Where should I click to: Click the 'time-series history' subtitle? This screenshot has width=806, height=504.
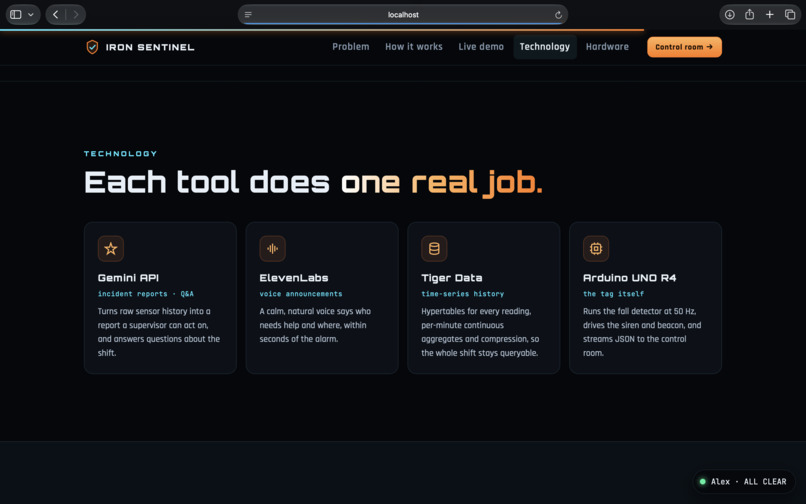tap(463, 294)
